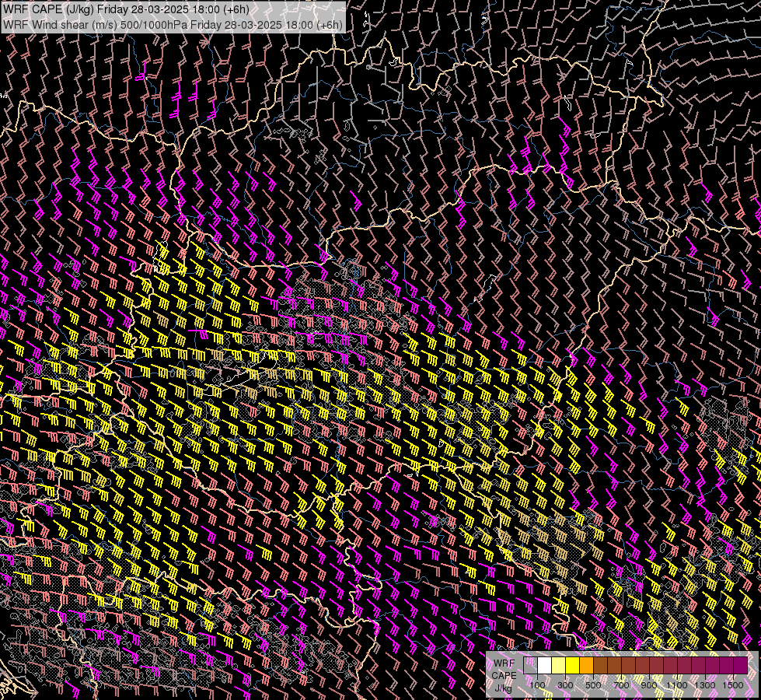The width and height of the screenshot is (761, 700).
Task: Select the white swatch in CAPE legend
Action: coord(545,666)
